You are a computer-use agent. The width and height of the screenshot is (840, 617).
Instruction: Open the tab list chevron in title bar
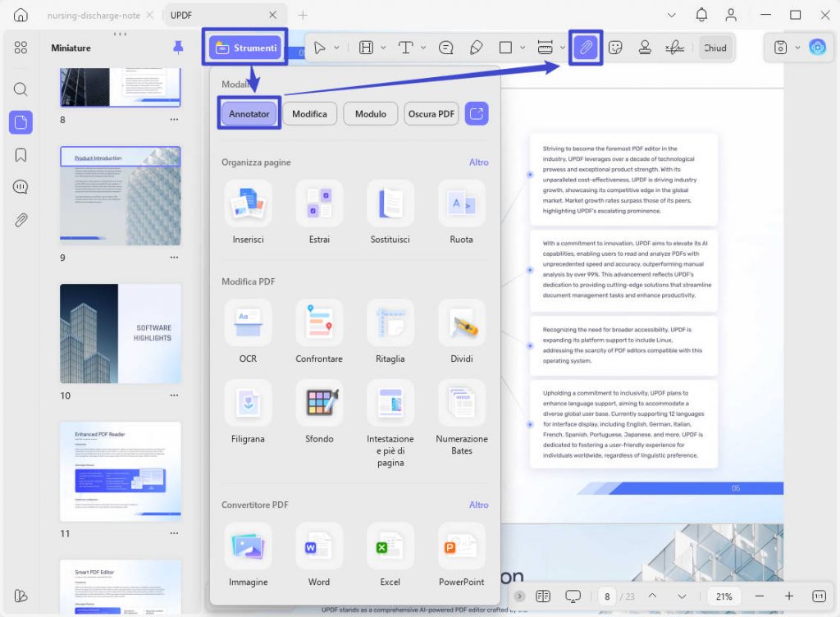671,15
